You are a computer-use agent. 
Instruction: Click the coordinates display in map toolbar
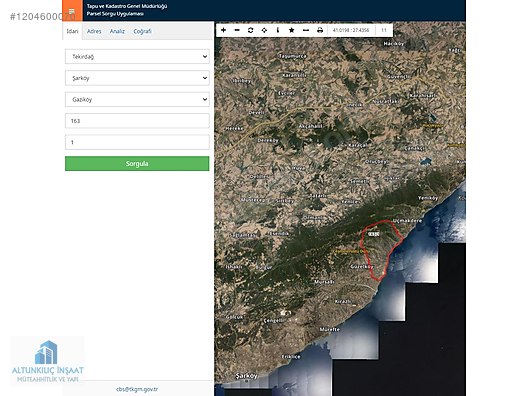point(351,30)
